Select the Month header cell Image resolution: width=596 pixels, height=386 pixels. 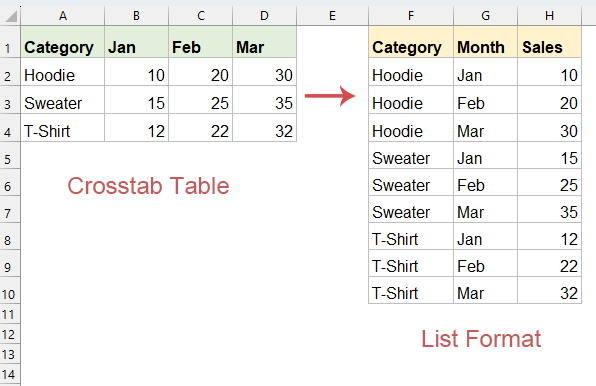[485, 42]
